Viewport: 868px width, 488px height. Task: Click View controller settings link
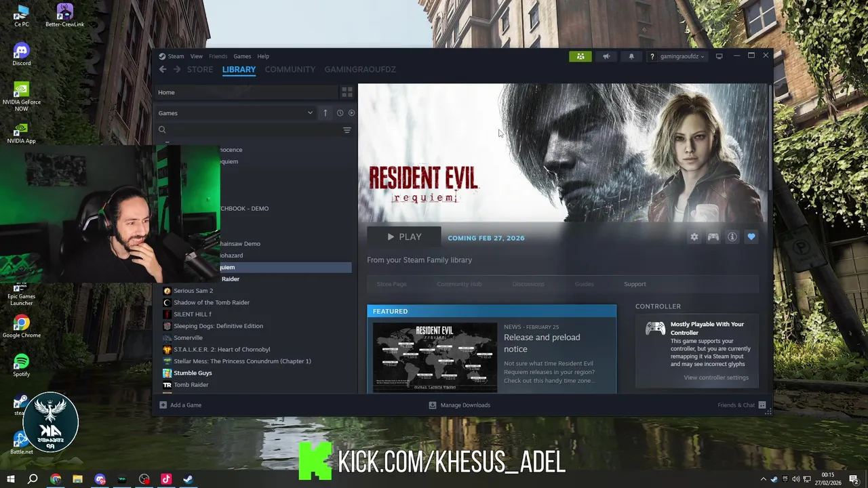click(716, 378)
